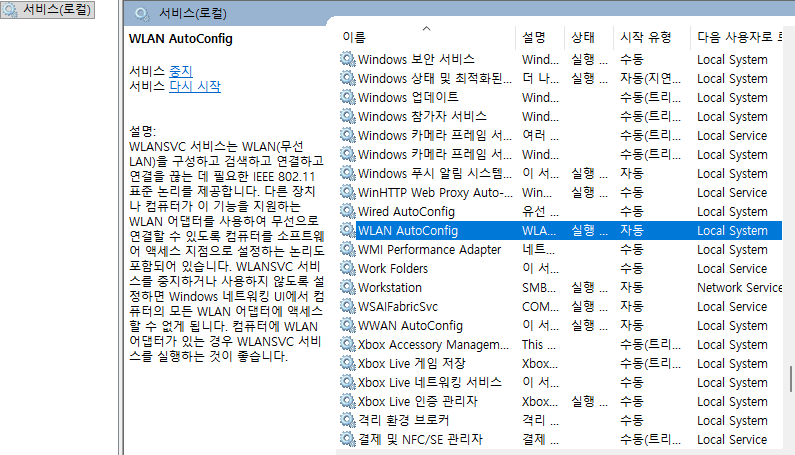Select the 결제 및 NFC/SE 관리자 service name
This screenshot has width=795, height=455.
pos(420,439)
